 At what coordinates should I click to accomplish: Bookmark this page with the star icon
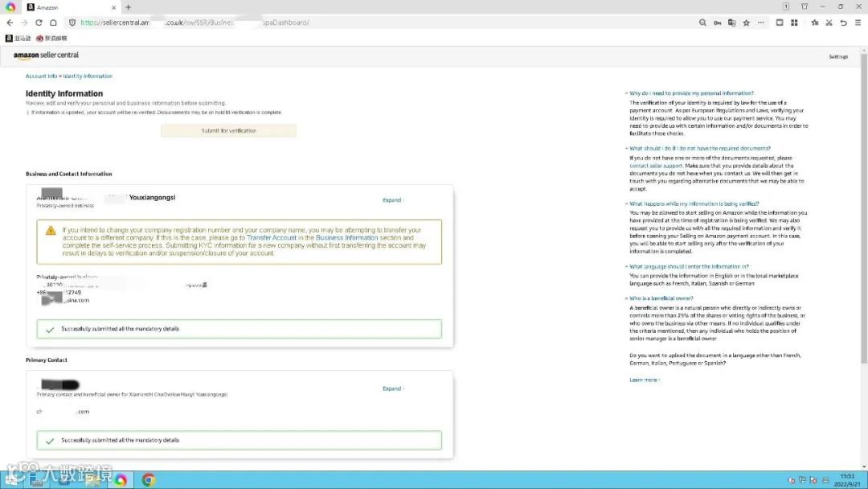(746, 23)
